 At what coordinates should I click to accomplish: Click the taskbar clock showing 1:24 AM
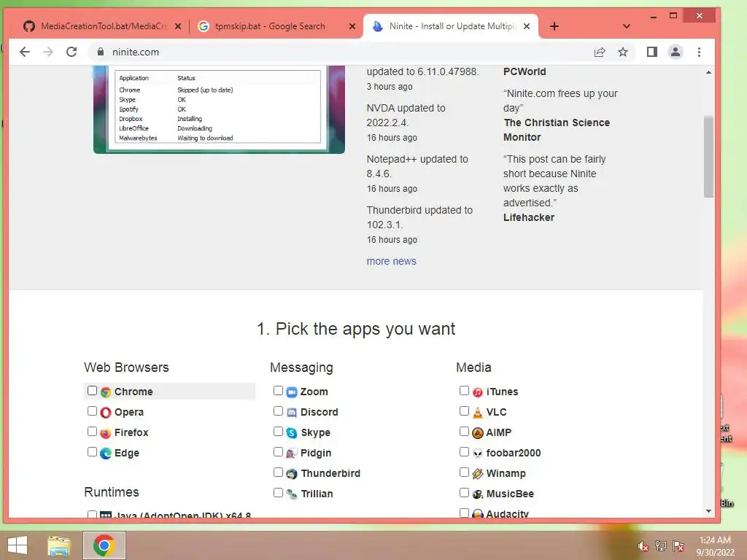point(715,546)
